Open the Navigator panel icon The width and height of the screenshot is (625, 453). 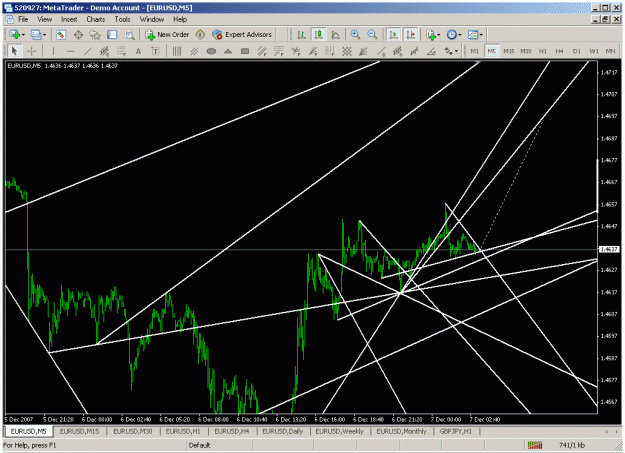[x=95, y=35]
